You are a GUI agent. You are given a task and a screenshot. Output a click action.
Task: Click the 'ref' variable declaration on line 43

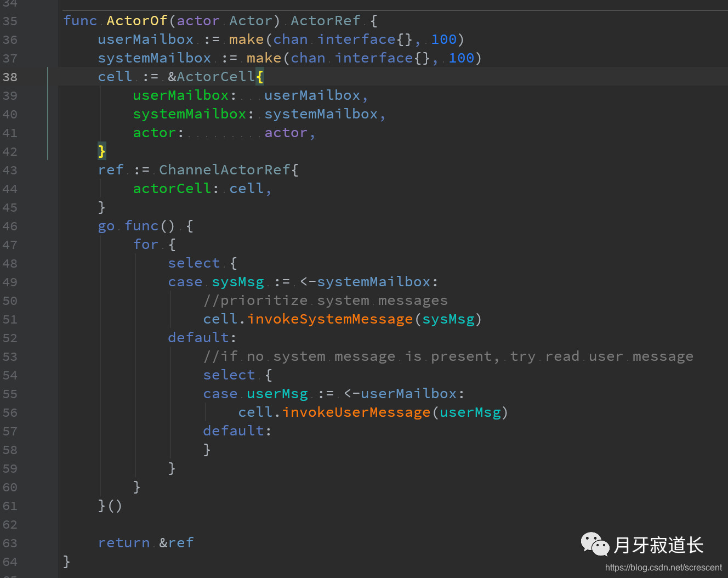[111, 170]
